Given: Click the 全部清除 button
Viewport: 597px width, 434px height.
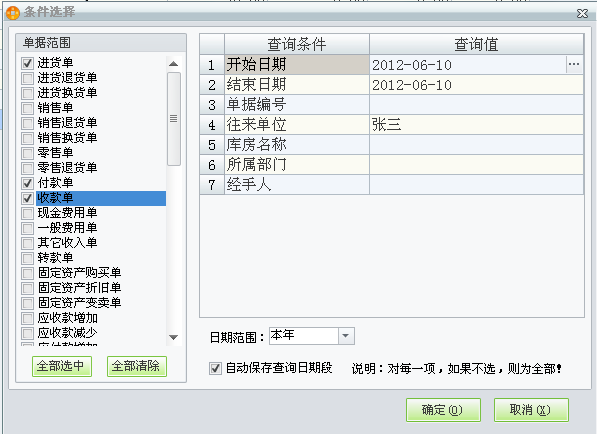Looking at the screenshot, I should point(137,366).
